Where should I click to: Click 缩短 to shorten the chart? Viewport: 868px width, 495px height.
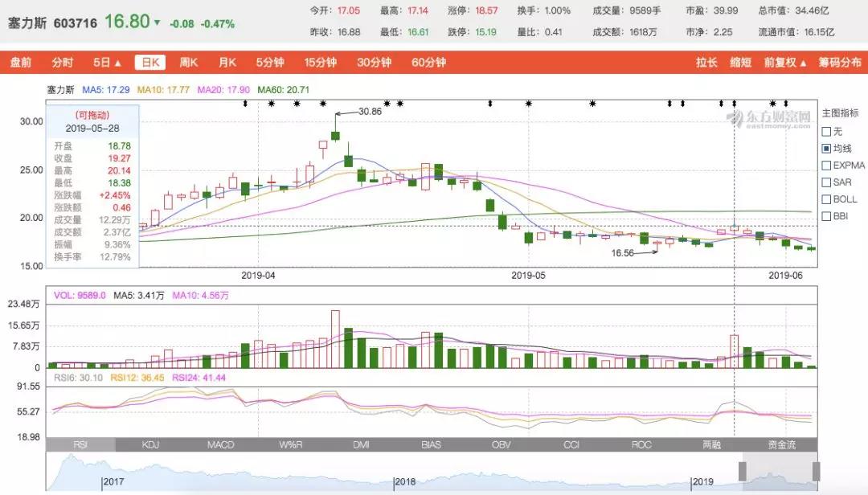741,63
